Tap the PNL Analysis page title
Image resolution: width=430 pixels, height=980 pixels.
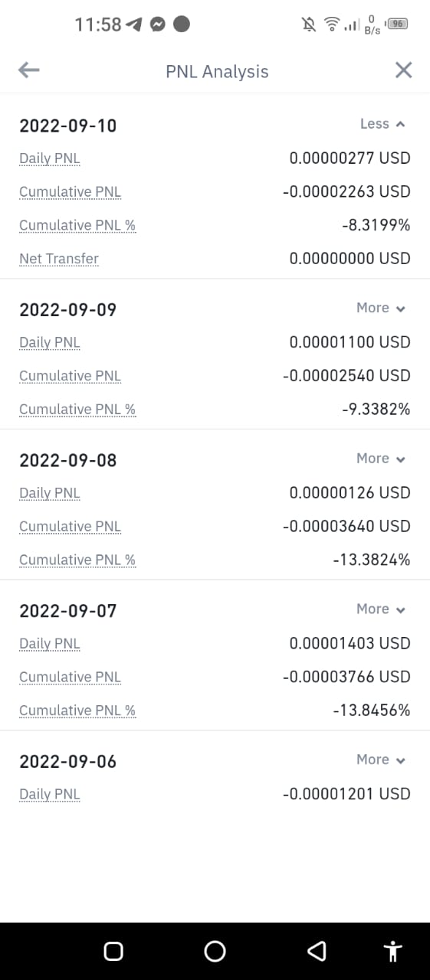pos(217,72)
